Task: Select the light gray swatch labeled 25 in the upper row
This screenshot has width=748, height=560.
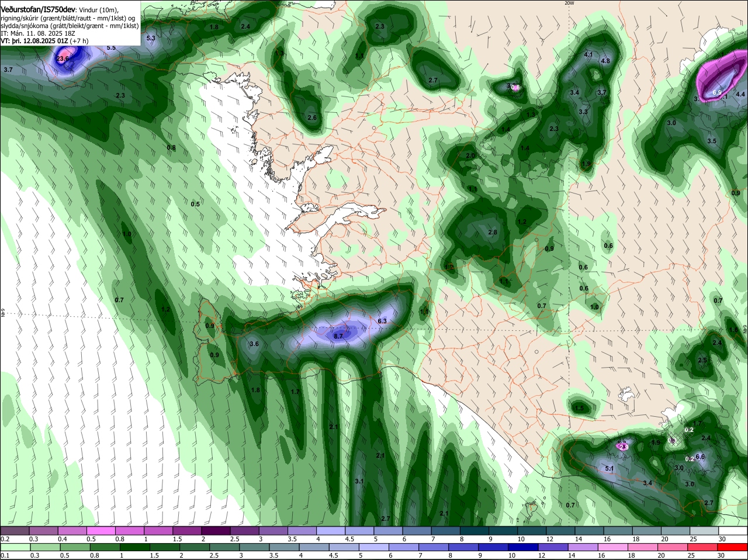Action: [x=704, y=530]
